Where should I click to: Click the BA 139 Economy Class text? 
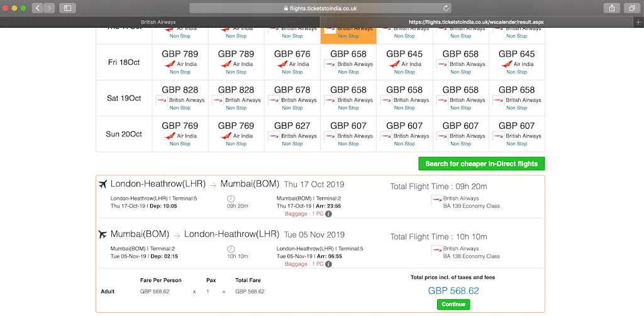(472, 206)
